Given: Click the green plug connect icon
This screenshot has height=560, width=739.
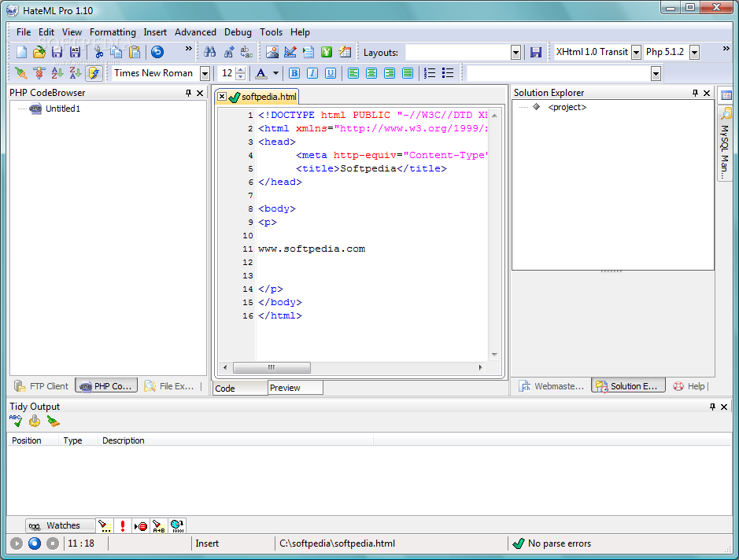Looking at the screenshot, I should coord(20,73).
